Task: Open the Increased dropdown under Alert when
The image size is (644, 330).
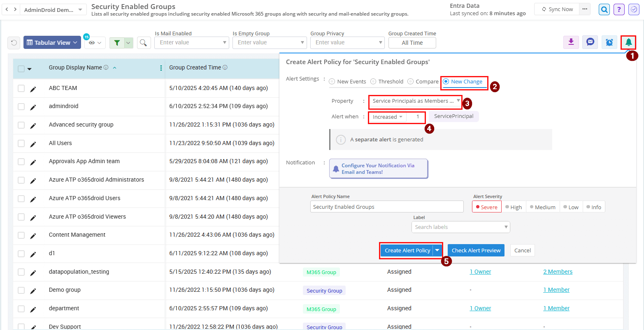Action: (x=387, y=117)
